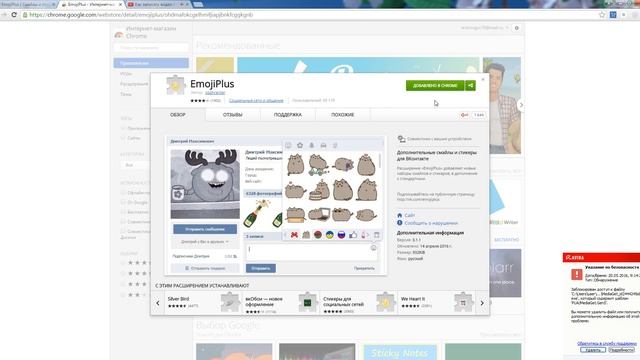The image size is (640, 360).
Task: Click the Chrome Web Store rainbow logo
Action: coord(119,35)
